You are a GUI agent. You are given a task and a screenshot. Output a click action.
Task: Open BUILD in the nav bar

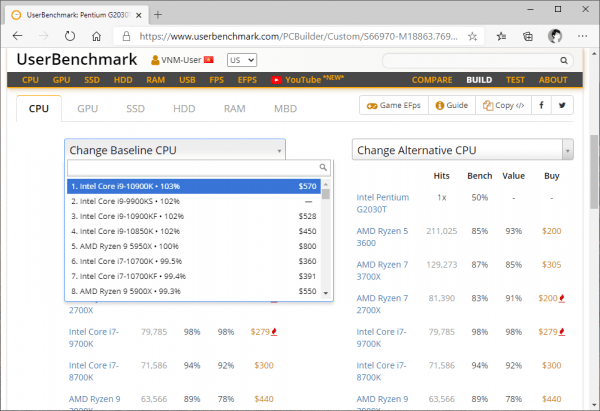click(479, 80)
